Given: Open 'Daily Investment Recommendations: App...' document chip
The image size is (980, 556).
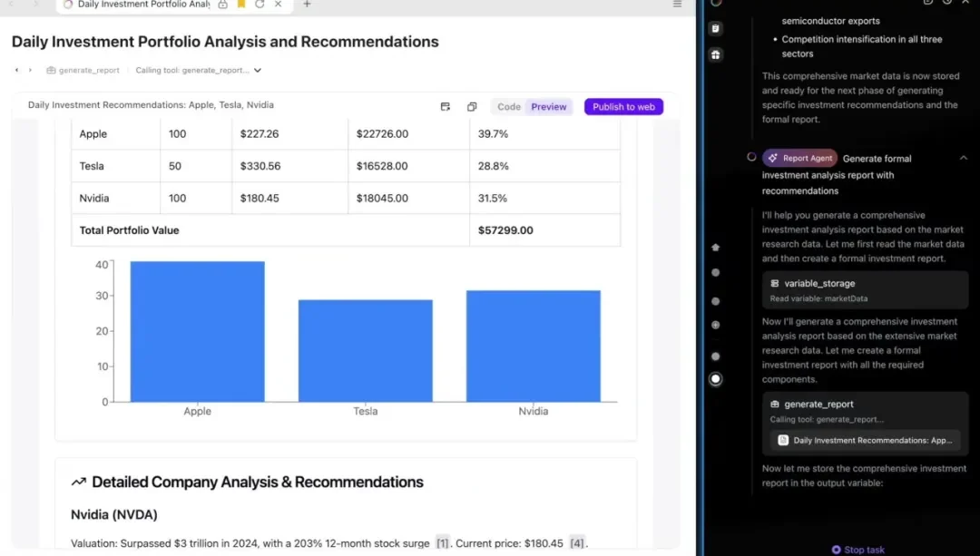Looking at the screenshot, I should (865, 441).
